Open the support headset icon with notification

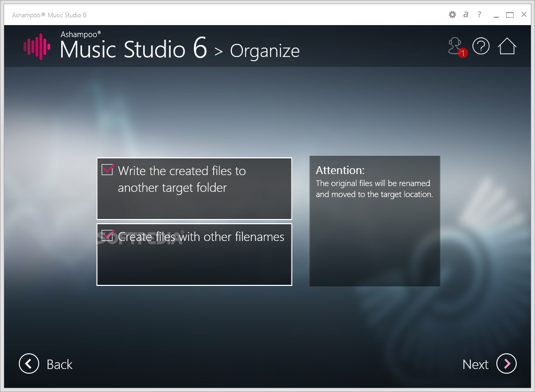pyautogui.click(x=457, y=47)
